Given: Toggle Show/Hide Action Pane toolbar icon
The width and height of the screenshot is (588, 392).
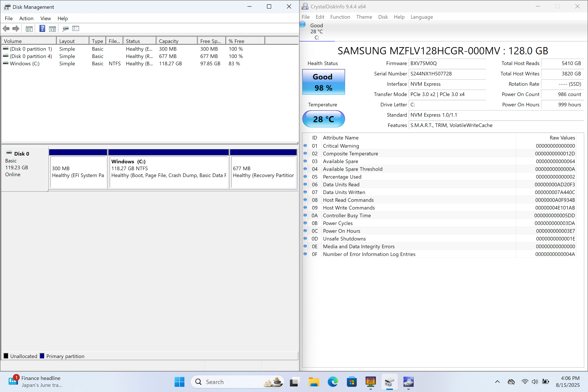Looking at the screenshot, I should pyautogui.click(x=52, y=29).
